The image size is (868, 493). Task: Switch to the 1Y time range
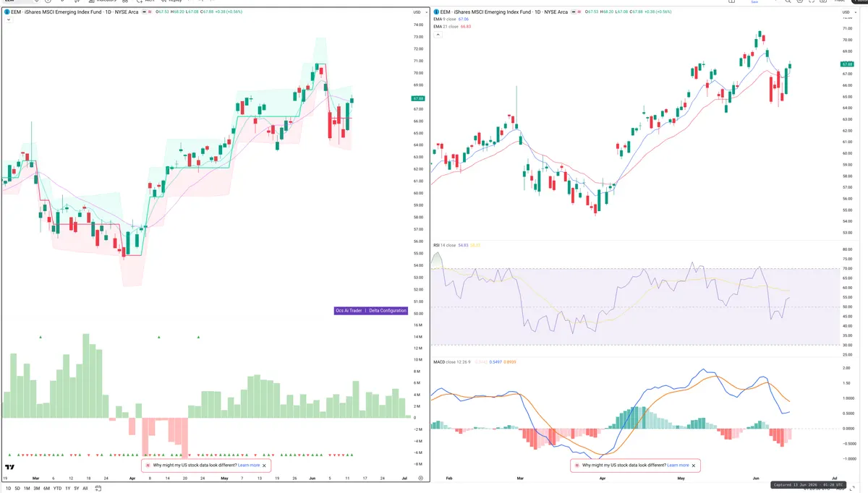click(x=68, y=489)
